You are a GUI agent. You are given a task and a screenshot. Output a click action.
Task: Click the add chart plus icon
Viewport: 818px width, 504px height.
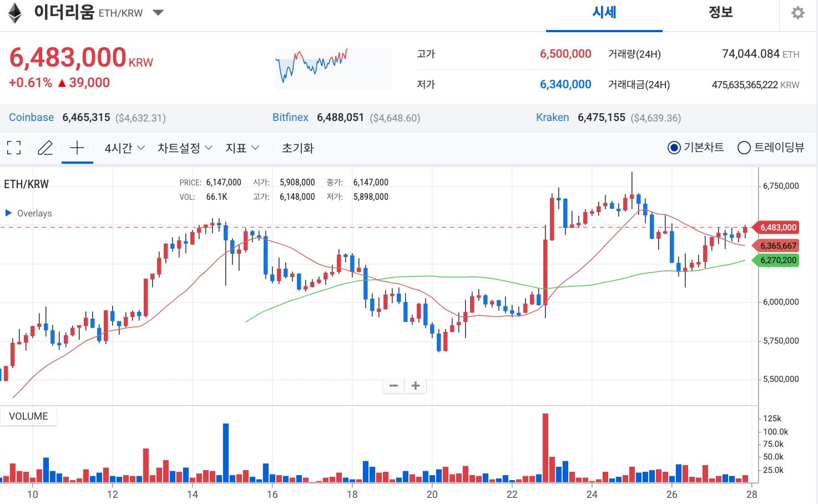pos(77,147)
